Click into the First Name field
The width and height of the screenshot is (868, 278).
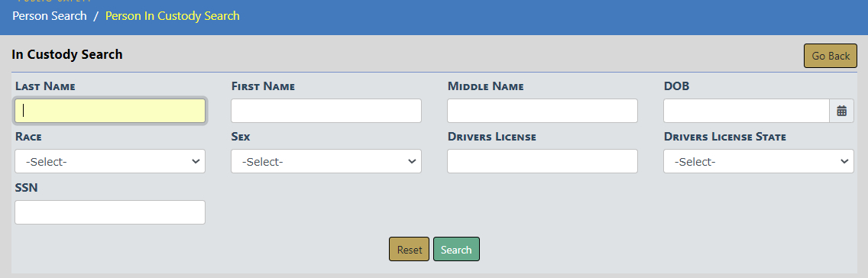tap(326, 111)
